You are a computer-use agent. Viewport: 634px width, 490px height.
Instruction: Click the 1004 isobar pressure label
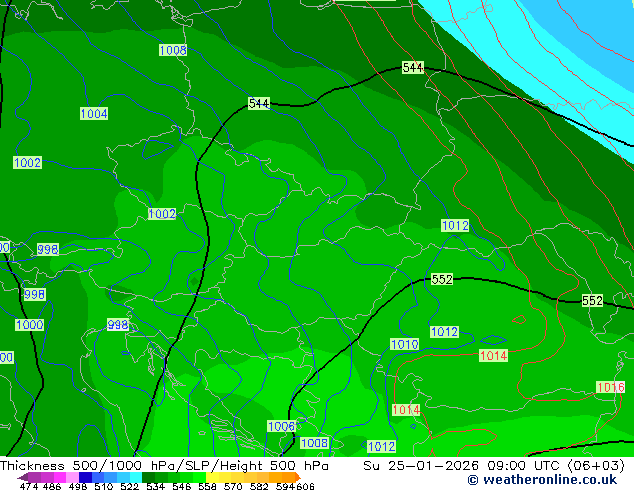(x=94, y=114)
